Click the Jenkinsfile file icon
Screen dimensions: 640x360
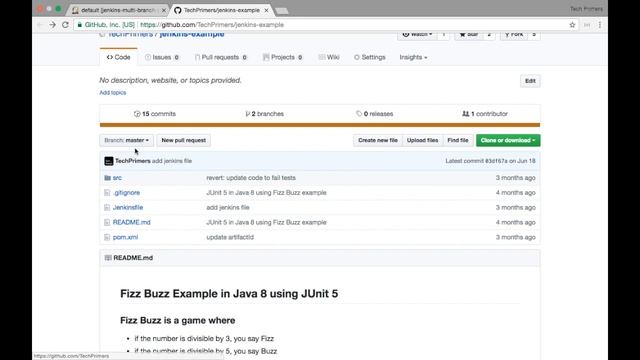coord(107,207)
